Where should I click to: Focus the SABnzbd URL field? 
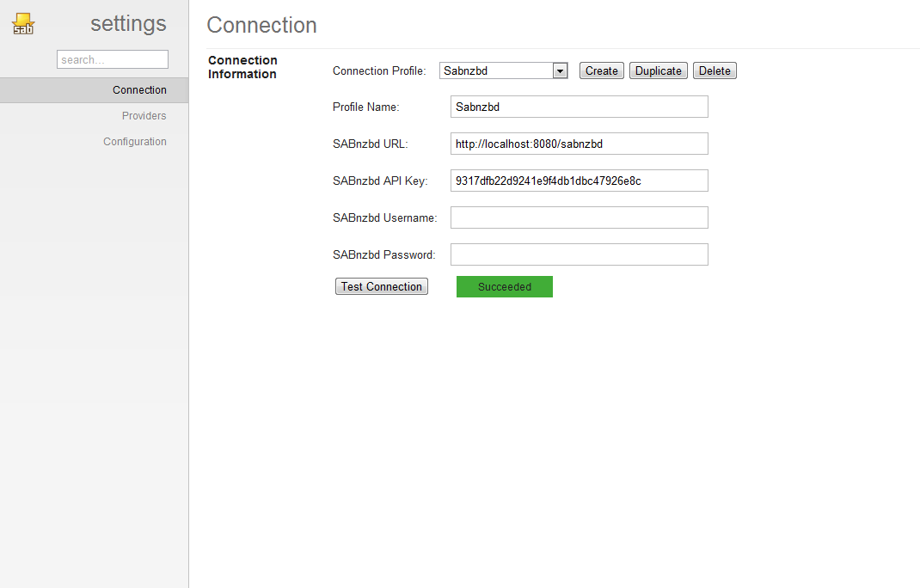[x=580, y=144]
